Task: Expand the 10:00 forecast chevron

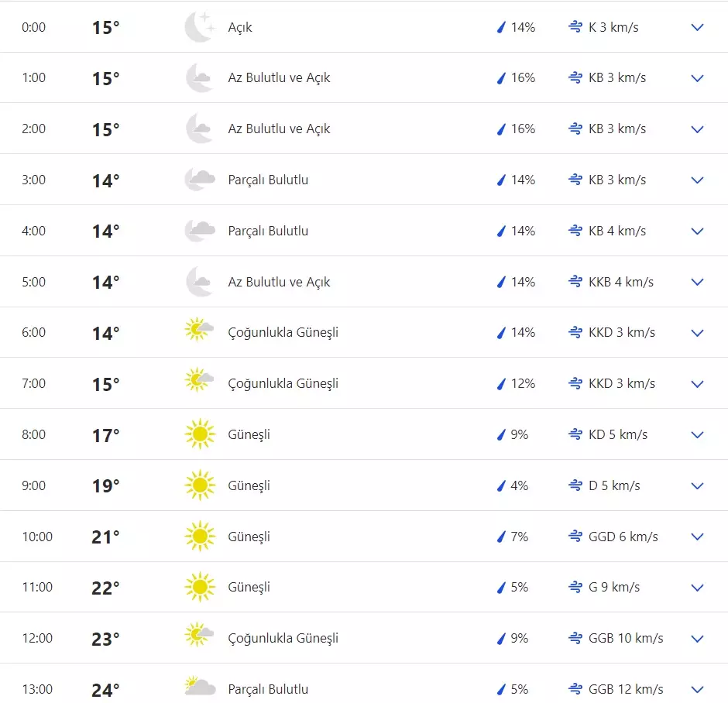Action: pos(696,536)
